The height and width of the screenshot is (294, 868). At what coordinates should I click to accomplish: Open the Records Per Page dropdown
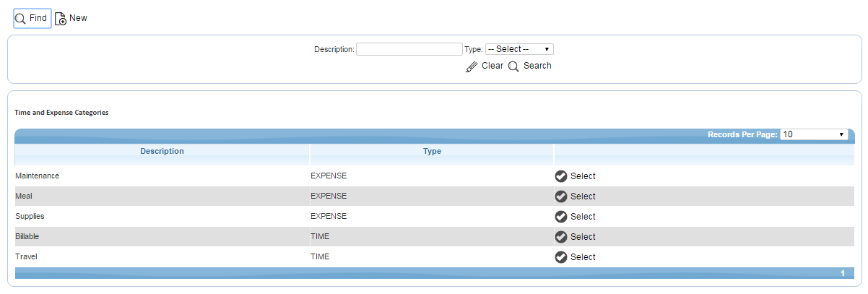pos(814,134)
